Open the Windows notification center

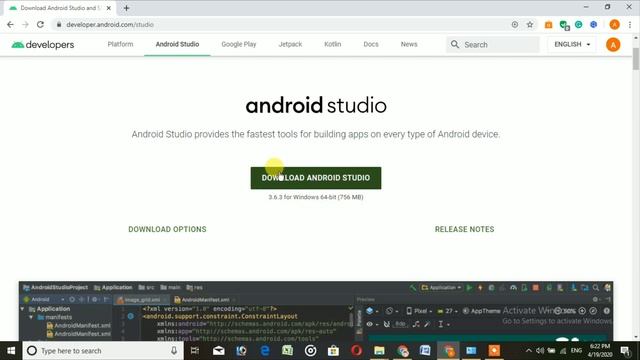625,351
